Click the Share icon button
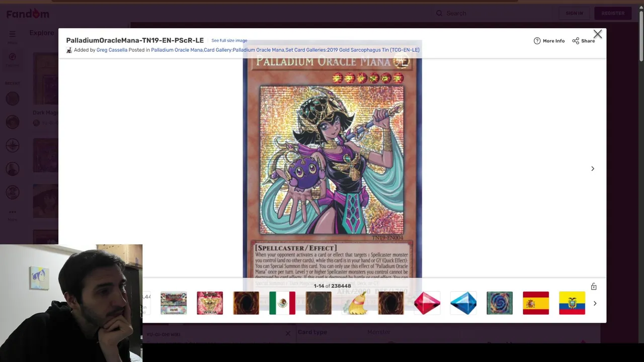 pos(576,41)
